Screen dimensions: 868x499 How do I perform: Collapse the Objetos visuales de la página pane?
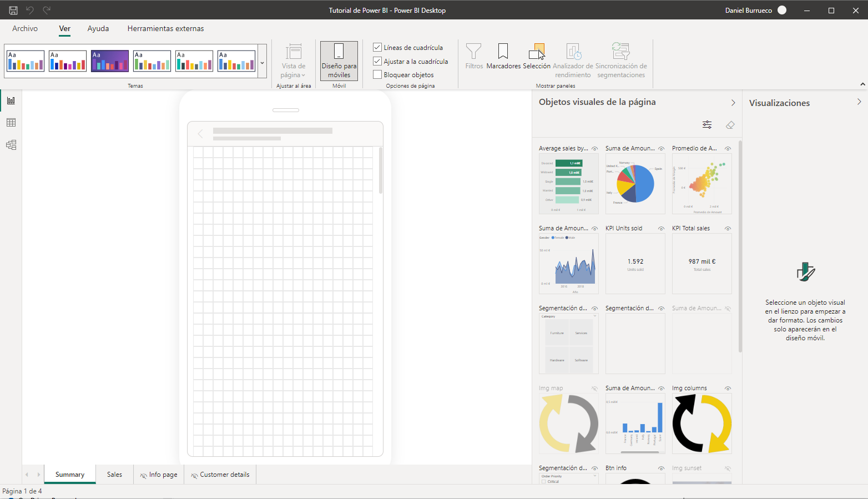tap(733, 103)
